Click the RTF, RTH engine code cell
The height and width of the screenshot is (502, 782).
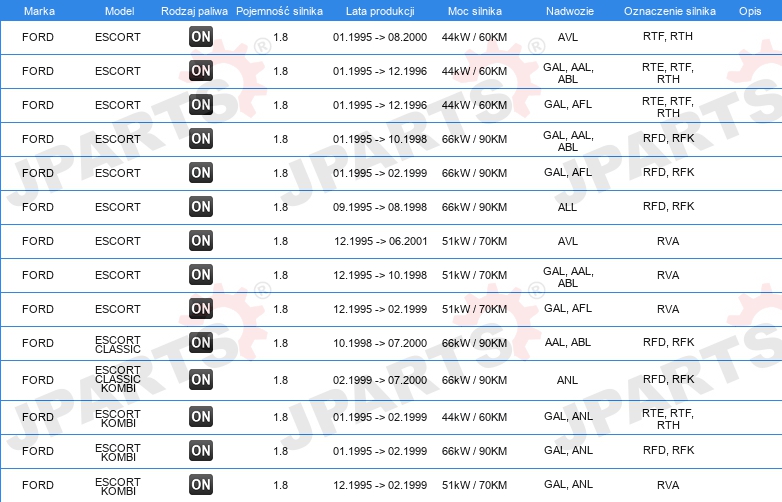point(668,36)
